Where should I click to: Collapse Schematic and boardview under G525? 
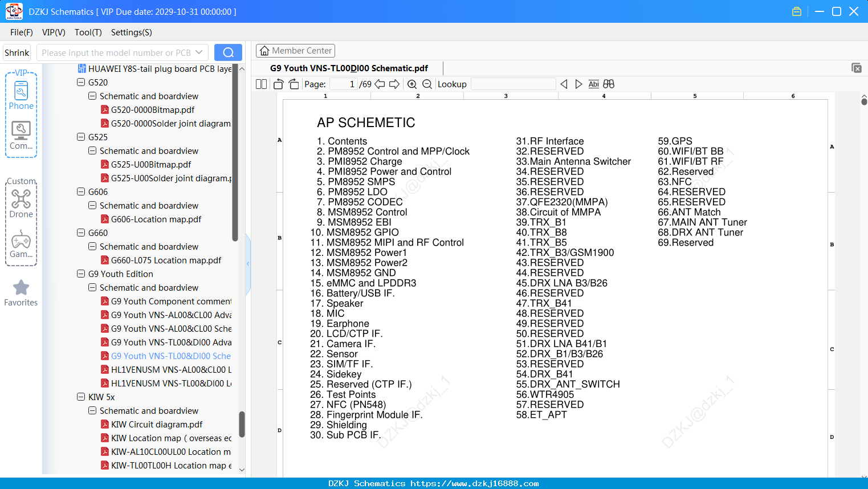(92, 151)
